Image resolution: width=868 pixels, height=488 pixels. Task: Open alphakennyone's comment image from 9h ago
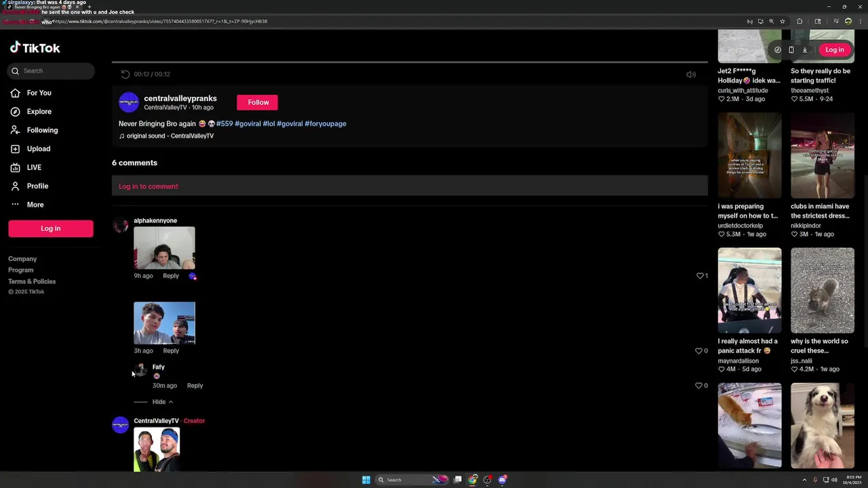[164, 248]
